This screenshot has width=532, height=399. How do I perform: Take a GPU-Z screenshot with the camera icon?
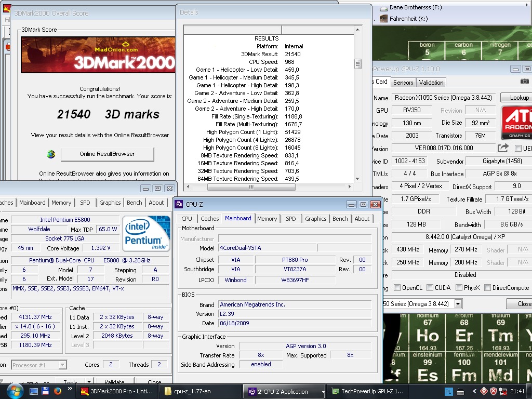(x=524, y=82)
